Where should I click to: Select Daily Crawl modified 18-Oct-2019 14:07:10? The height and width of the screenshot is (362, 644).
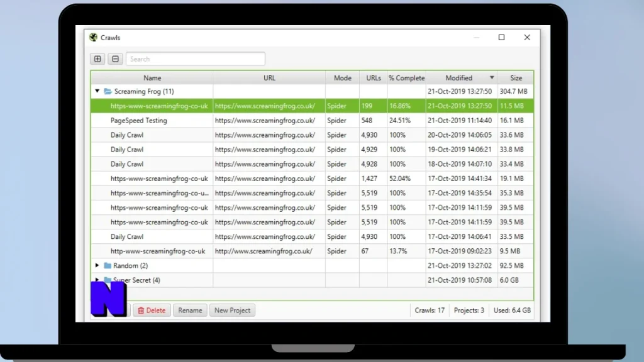coord(312,164)
